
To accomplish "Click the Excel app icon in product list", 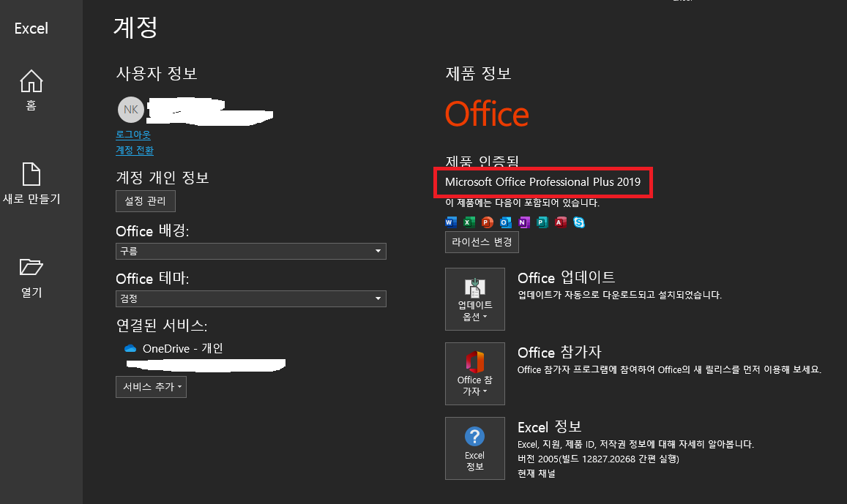I will point(469,222).
